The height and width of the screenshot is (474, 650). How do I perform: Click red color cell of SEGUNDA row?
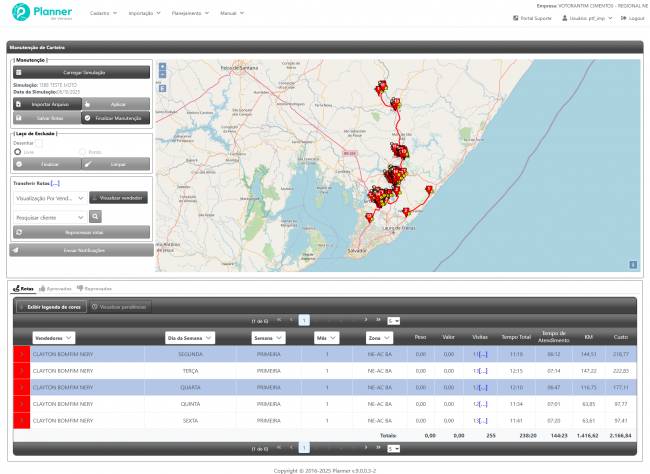coord(21,354)
